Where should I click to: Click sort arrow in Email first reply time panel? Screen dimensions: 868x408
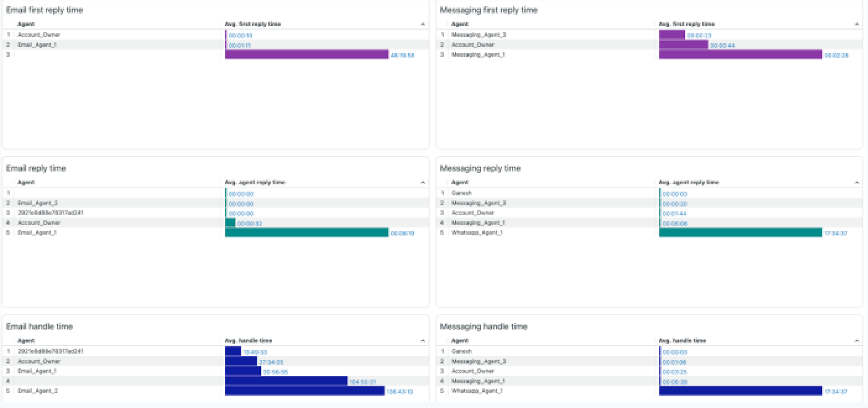(x=423, y=25)
